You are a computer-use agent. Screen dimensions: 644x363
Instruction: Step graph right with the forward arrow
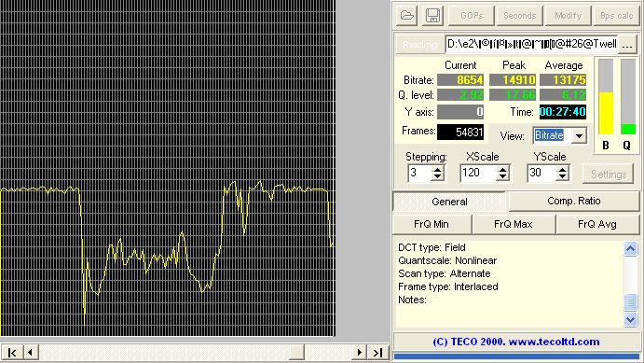359,353
